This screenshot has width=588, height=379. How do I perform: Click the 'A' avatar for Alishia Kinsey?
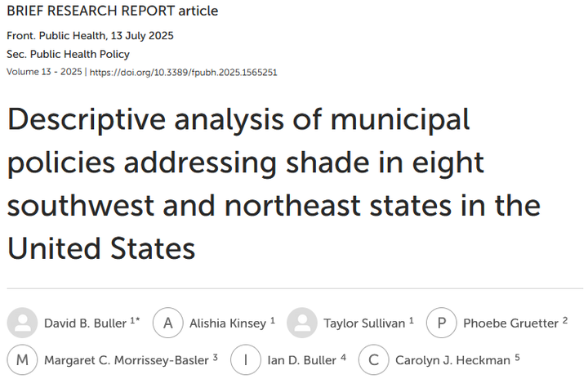click(x=168, y=323)
